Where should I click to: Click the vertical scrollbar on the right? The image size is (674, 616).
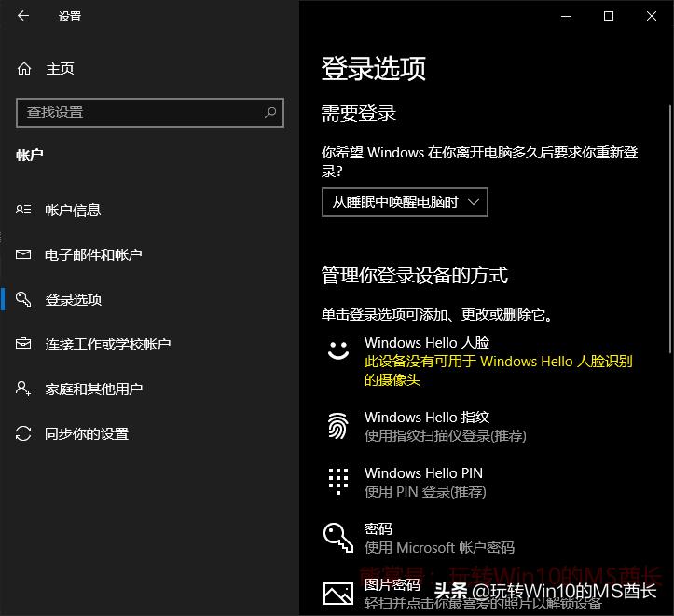[669, 229]
